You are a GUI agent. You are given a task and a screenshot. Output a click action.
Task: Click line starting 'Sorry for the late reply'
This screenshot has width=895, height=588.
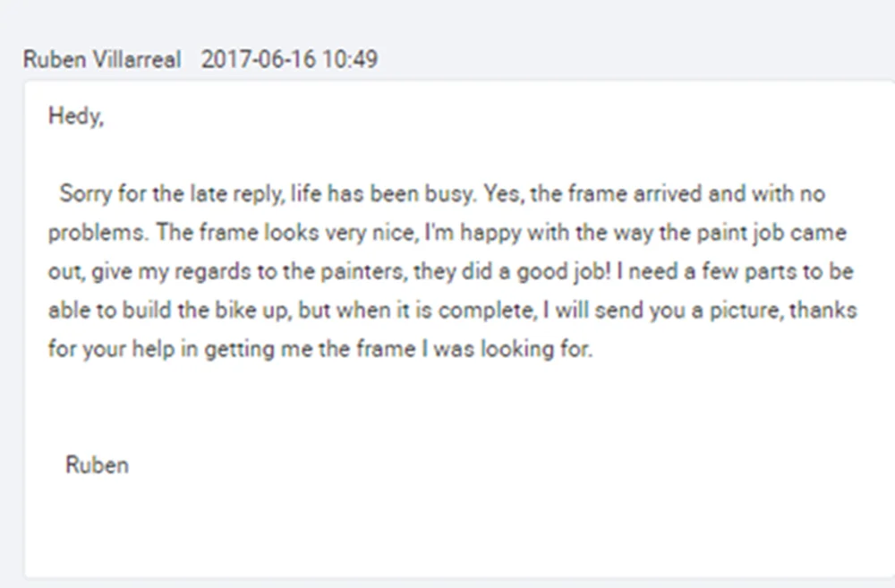tap(442, 194)
